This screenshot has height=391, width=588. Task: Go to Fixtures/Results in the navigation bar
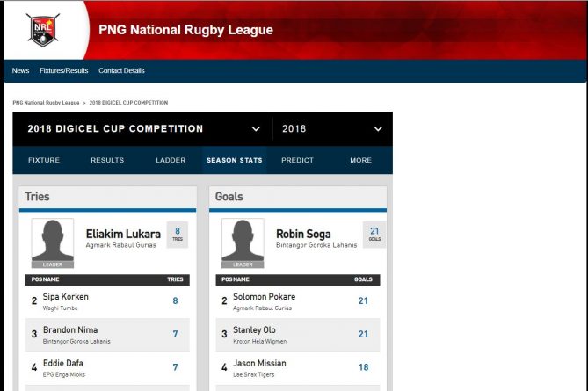click(64, 71)
